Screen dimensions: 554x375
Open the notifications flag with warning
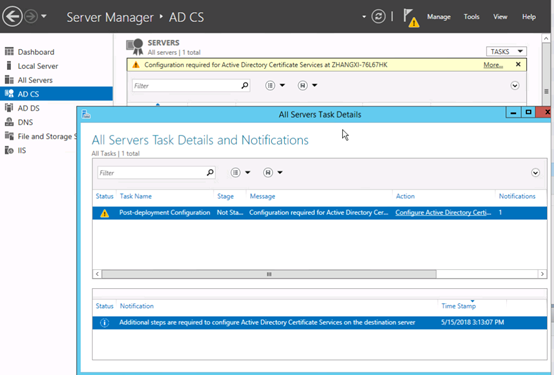(411, 18)
